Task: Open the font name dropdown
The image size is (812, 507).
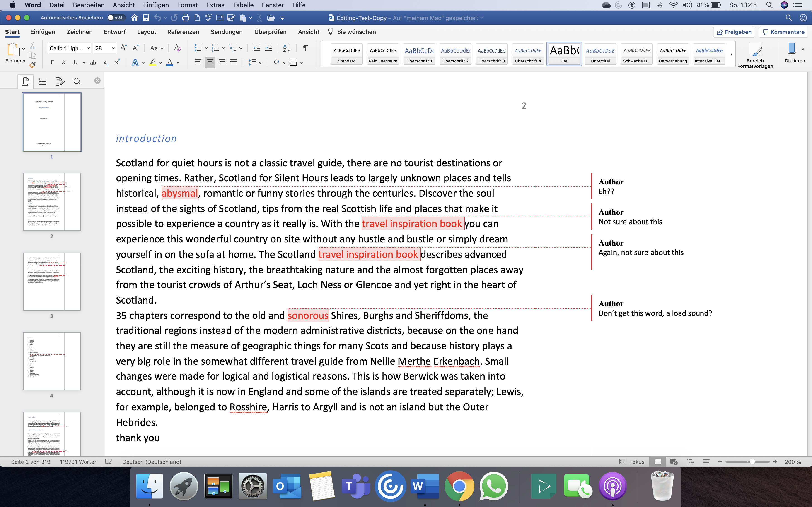Action: (88, 48)
